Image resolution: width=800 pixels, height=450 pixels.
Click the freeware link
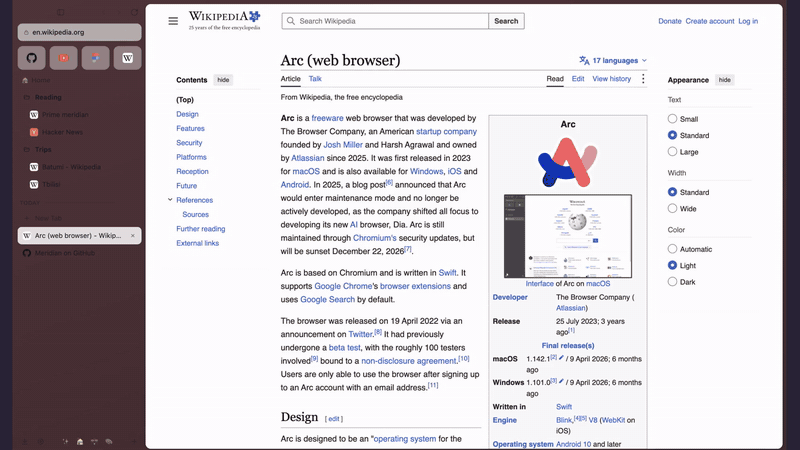pos(327,118)
